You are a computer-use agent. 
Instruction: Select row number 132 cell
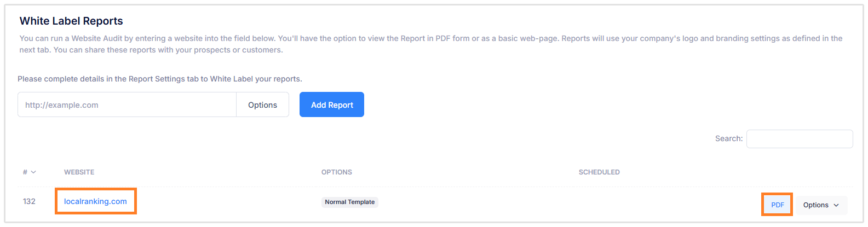(x=29, y=201)
